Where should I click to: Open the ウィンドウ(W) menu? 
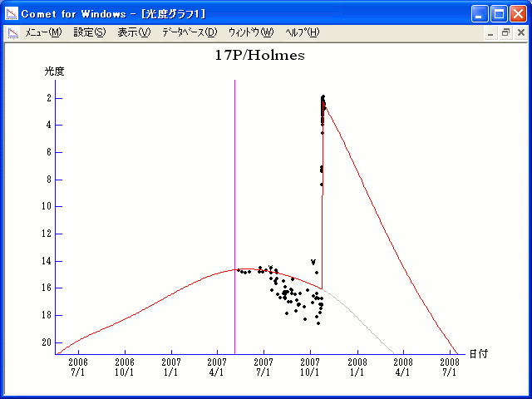[x=251, y=32]
